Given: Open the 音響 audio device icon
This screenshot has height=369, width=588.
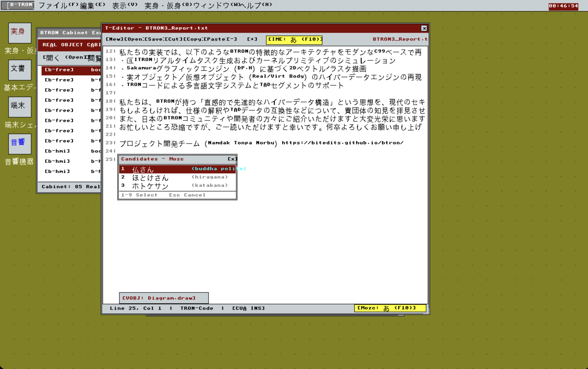Looking at the screenshot, I should (x=20, y=144).
